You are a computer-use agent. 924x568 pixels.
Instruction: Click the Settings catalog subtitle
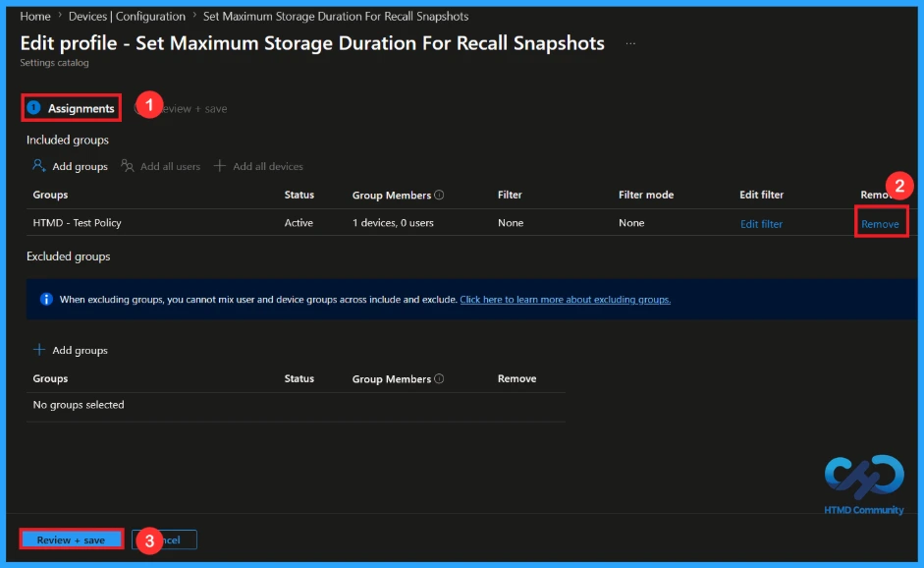54,63
